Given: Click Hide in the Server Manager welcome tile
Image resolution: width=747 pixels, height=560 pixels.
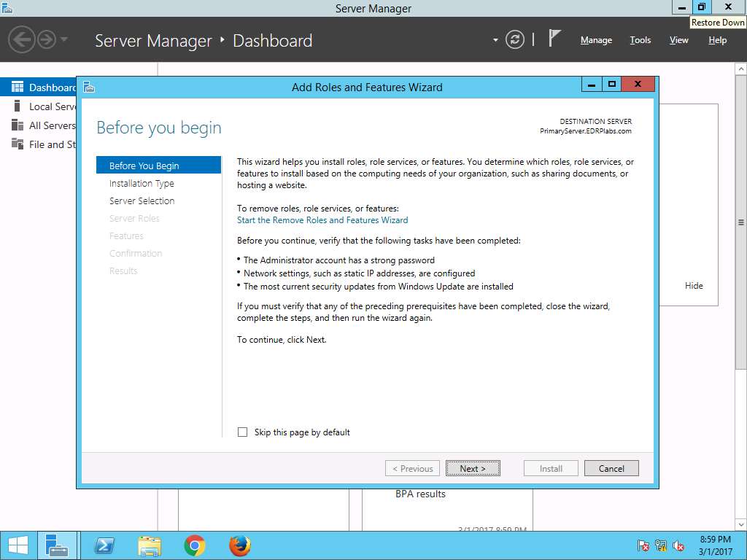Looking at the screenshot, I should point(694,286).
